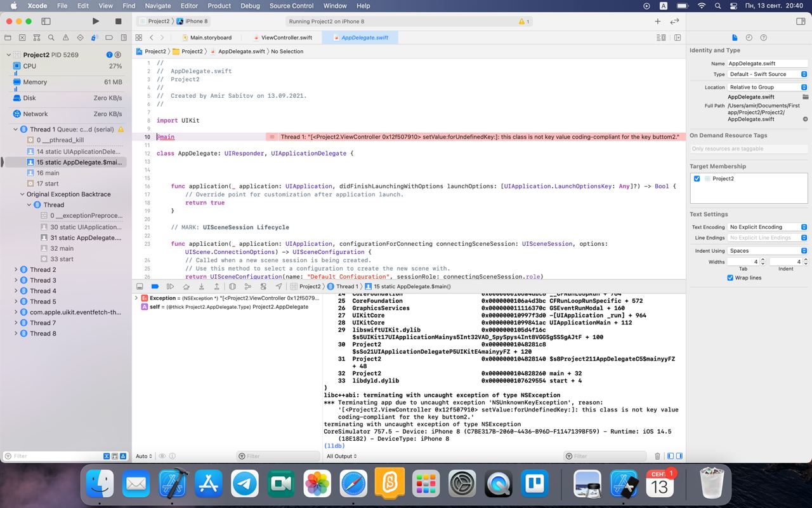Select the Memory gauge row

[x=66, y=82]
